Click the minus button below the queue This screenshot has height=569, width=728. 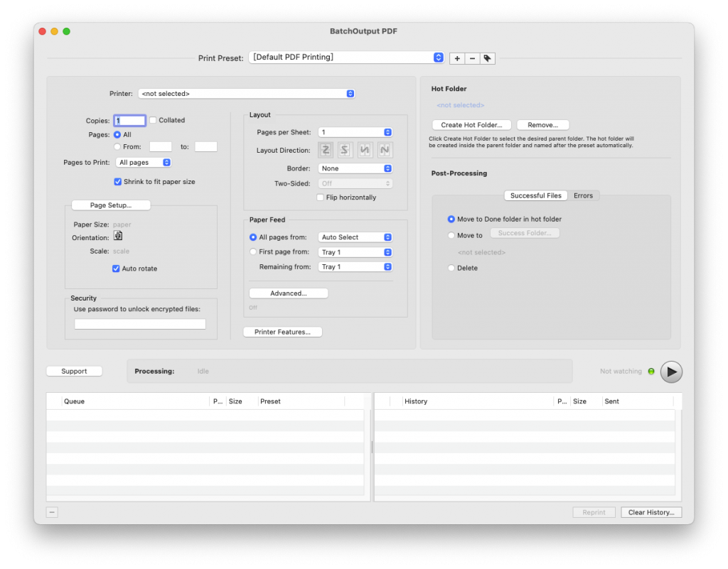coord(52,512)
